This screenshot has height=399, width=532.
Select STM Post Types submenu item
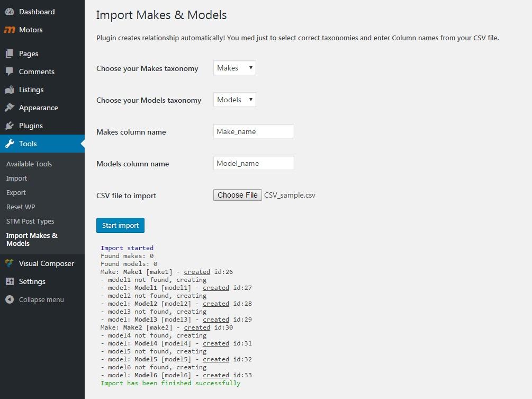point(30,221)
